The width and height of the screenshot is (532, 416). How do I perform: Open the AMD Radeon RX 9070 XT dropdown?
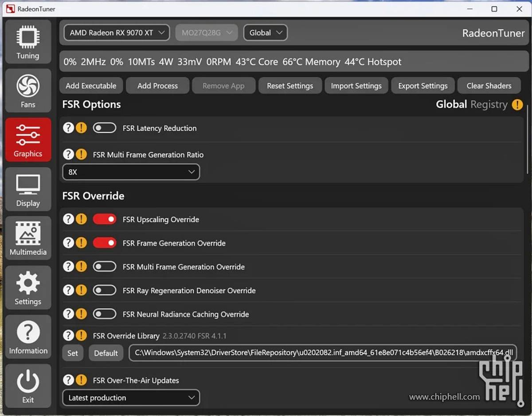pos(117,33)
